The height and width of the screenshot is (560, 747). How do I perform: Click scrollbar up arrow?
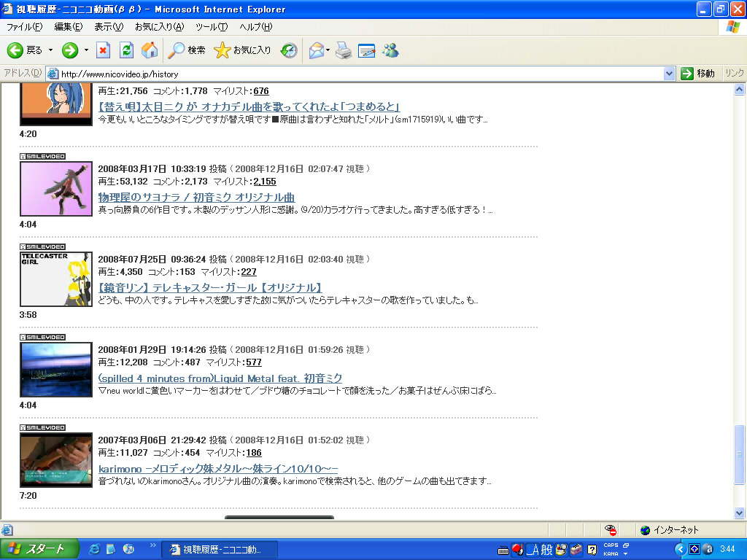(x=740, y=89)
